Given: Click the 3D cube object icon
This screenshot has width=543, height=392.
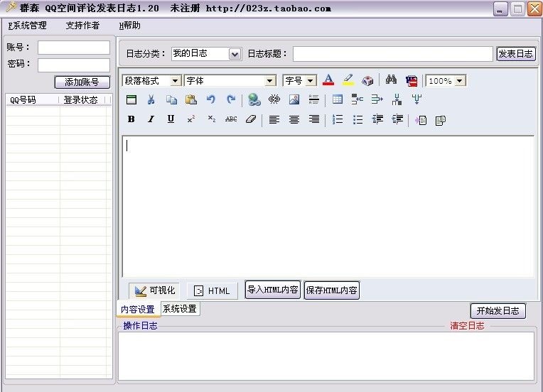Looking at the screenshot, I should coord(367,80).
